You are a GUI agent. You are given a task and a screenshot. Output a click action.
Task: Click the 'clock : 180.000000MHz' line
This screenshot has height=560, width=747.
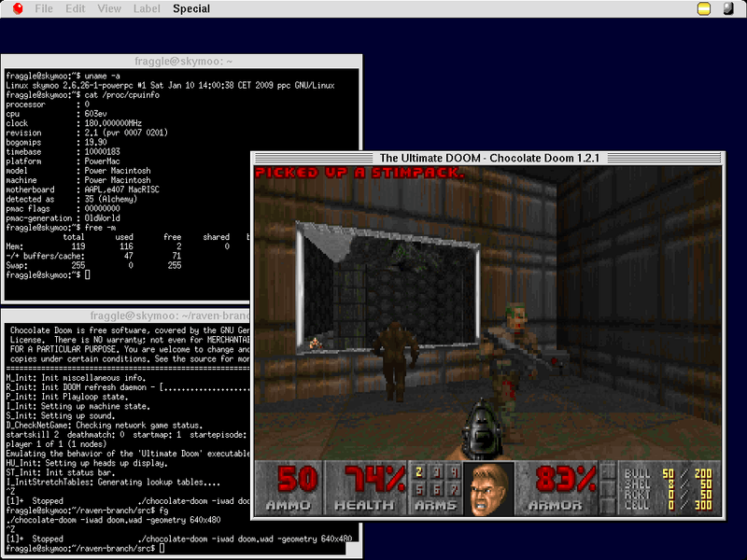[74, 123]
